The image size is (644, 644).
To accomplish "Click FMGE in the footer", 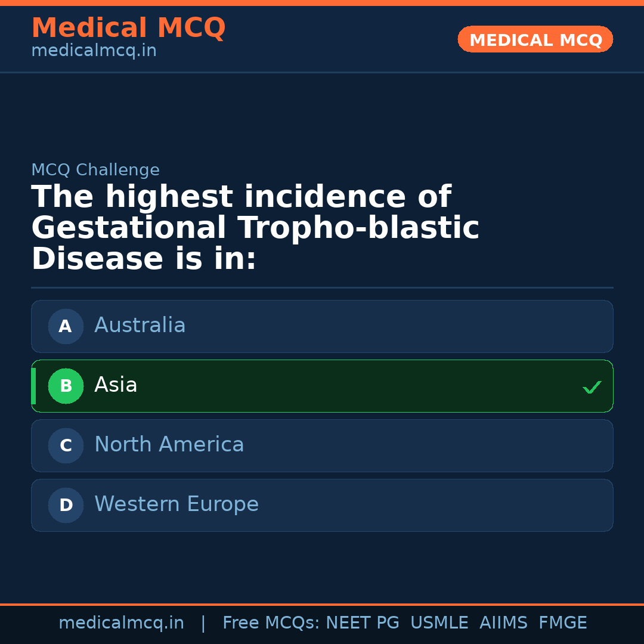I will pos(562,623).
